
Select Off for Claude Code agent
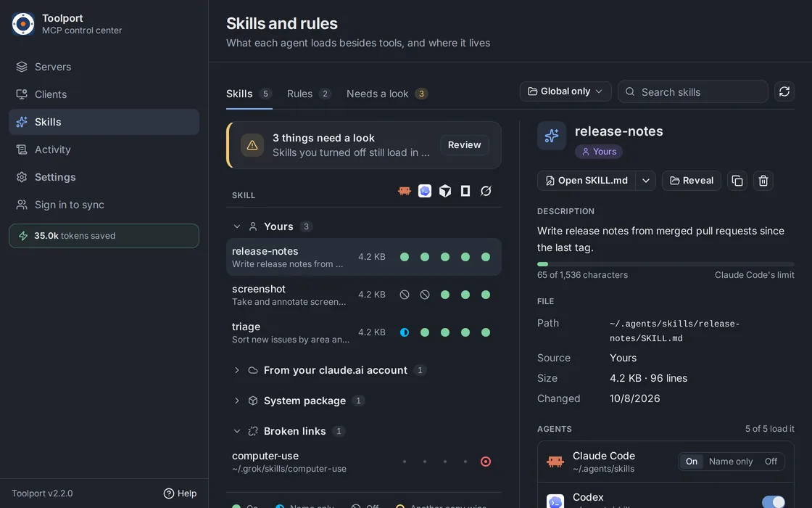click(771, 462)
